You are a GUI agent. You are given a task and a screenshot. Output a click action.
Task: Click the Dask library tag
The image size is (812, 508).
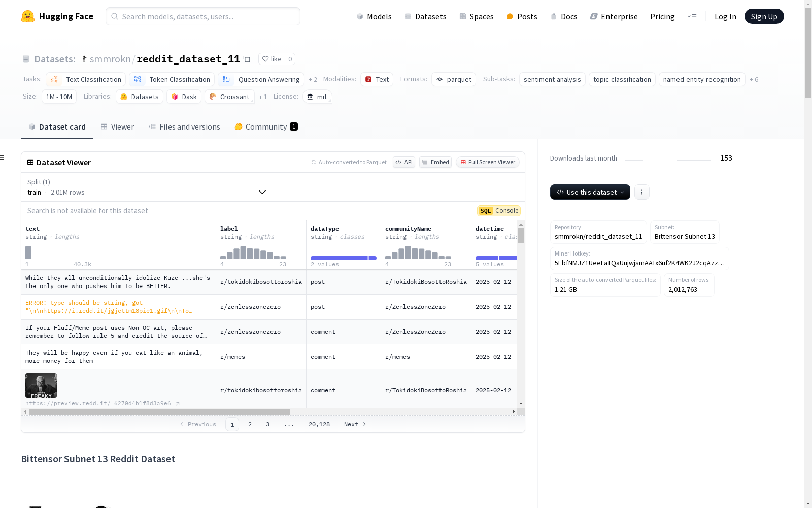[184, 97]
